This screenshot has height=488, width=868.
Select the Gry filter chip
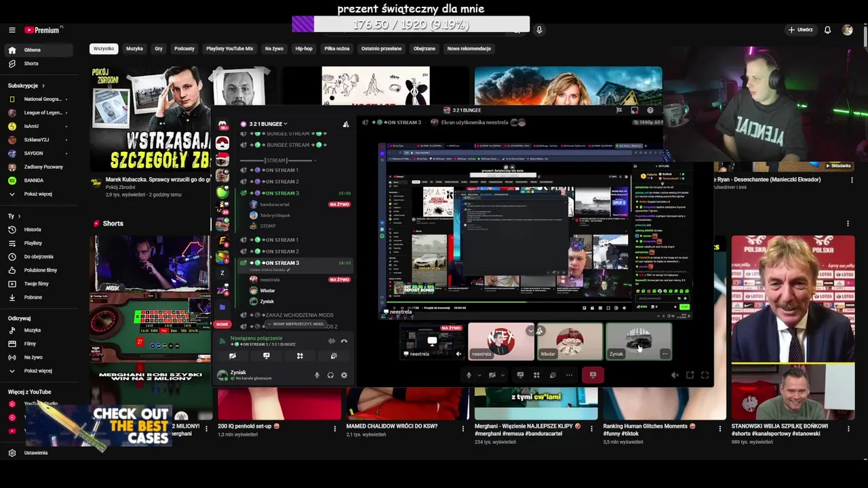[159, 49]
